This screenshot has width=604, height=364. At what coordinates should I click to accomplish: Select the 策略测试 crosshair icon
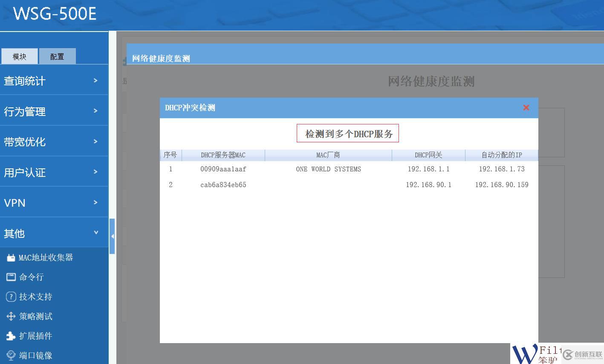tap(11, 316)
